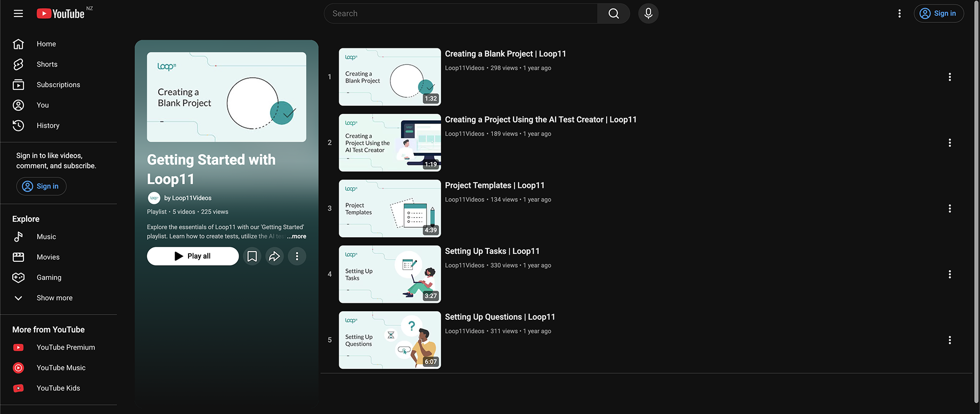
Task: Share the playlist with arrow icon
Action: (x=274, y=256)
